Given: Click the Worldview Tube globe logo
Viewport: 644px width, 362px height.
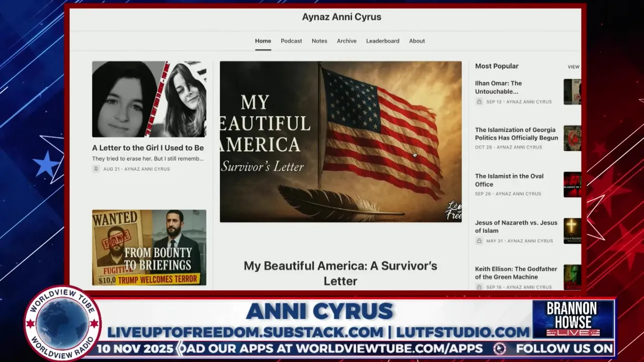Looking at the screenshot, I should pyautogui.click(x=62, y=323).
